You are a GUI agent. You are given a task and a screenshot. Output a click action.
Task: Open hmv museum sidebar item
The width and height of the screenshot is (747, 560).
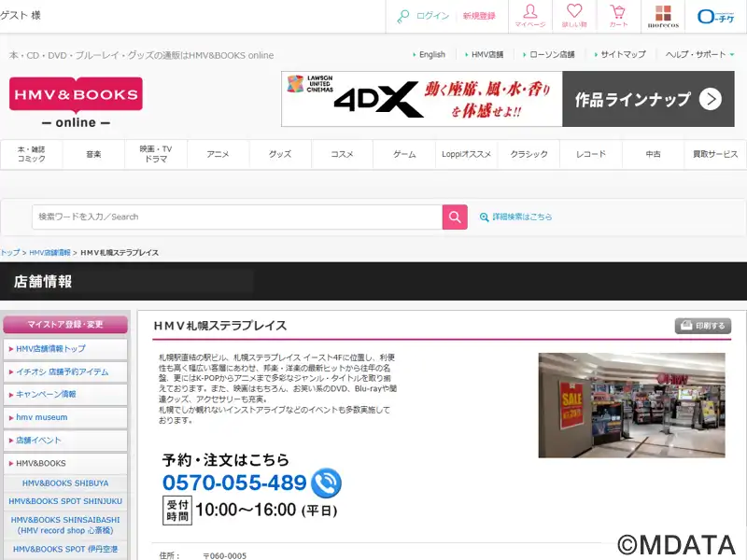pos(65,417)
